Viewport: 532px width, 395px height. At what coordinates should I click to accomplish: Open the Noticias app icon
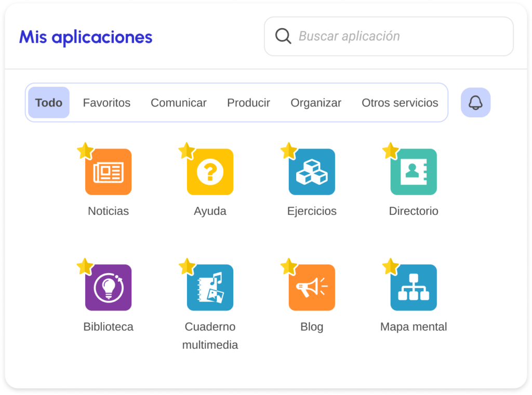coord(108,172)
